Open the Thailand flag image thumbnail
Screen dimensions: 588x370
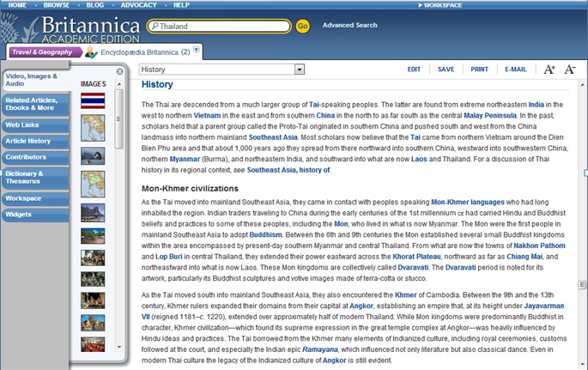click(93, 100)
